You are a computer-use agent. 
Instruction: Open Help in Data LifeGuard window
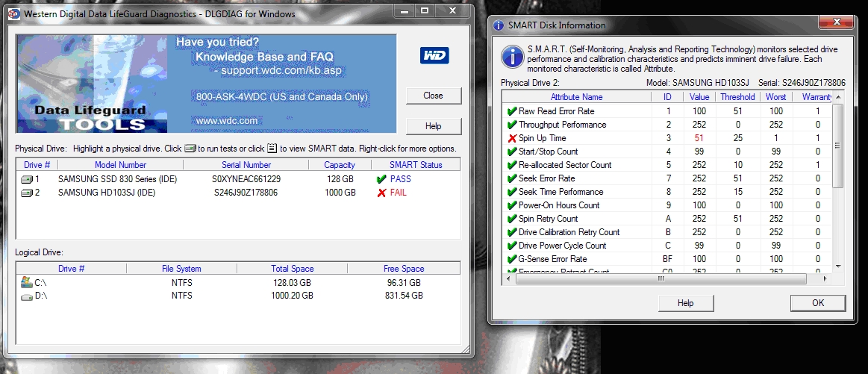pyautogui.click(x=433, y=126)
